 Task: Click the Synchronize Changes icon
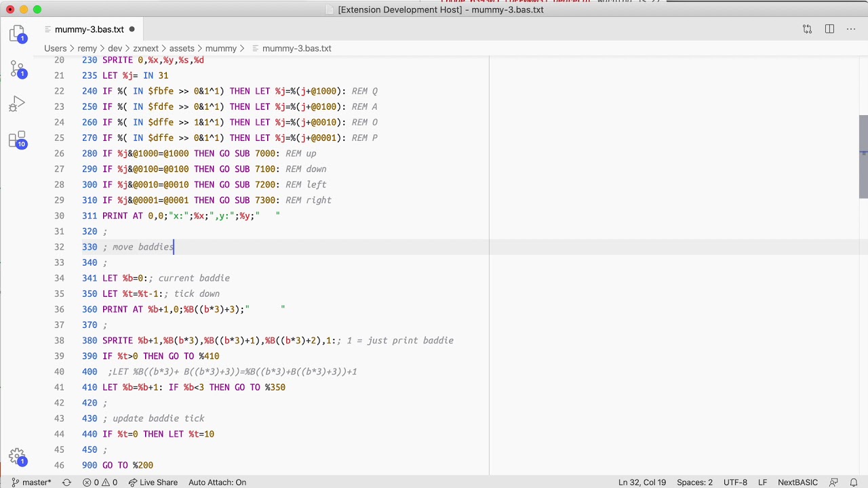pos(66,482)
